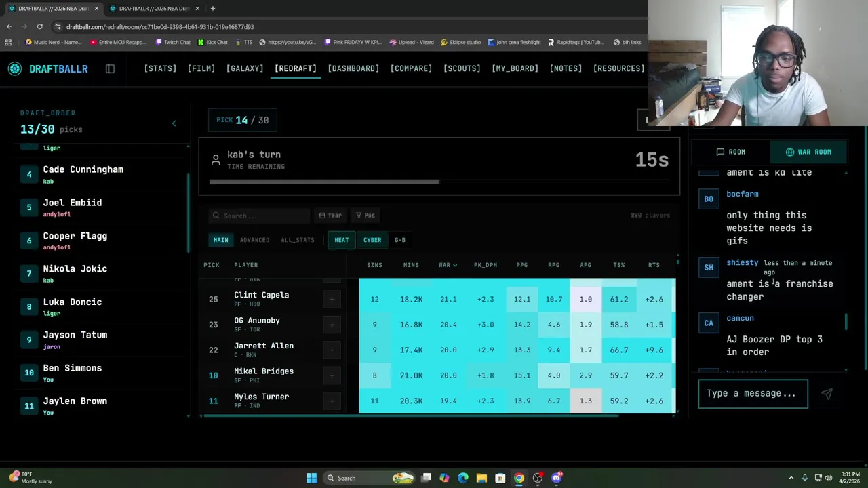Click the player search field

pyautogui.click(x=259, y=216)
